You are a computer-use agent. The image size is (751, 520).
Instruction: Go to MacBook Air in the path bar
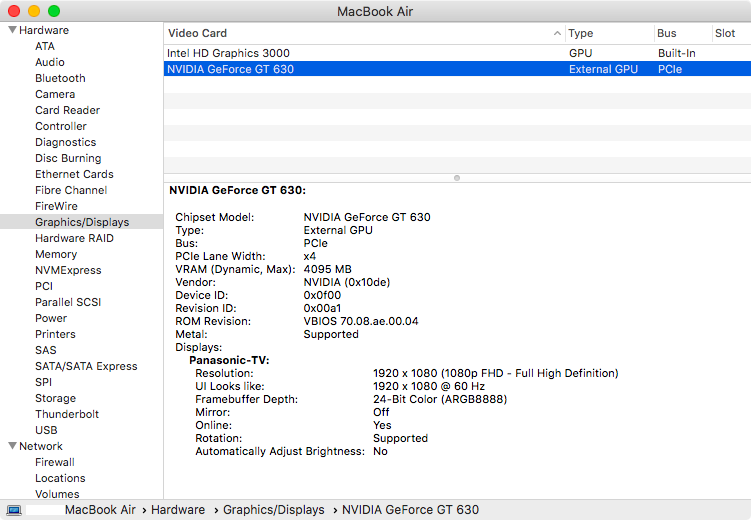click(x=100, y=510)
